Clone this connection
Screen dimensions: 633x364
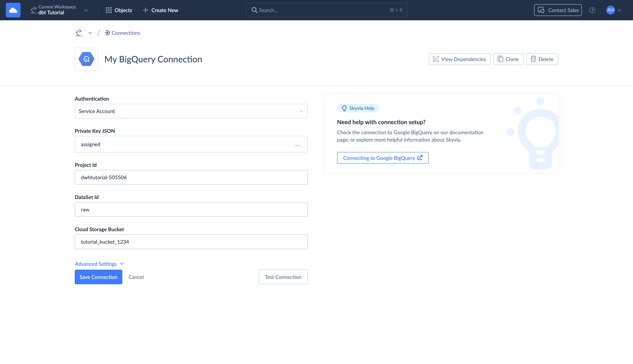[508, 59]
